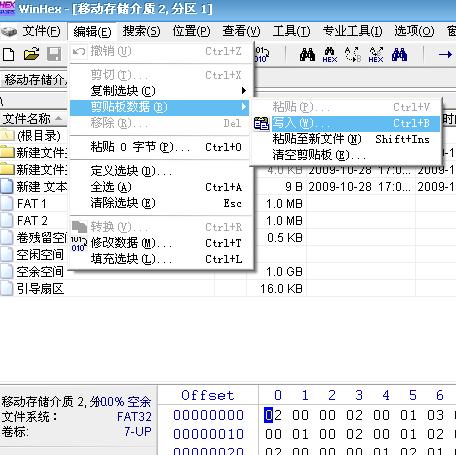Click the Find Text binoculars icon
Viewport: 456px width, 455px height.
pos(307,55)
